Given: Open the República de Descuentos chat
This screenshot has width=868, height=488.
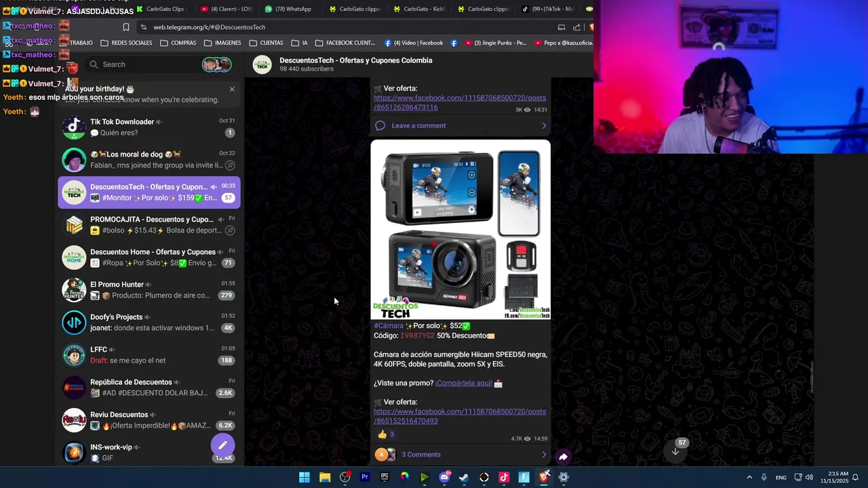Looking at the screenshot, I should (x=149, y=388).
